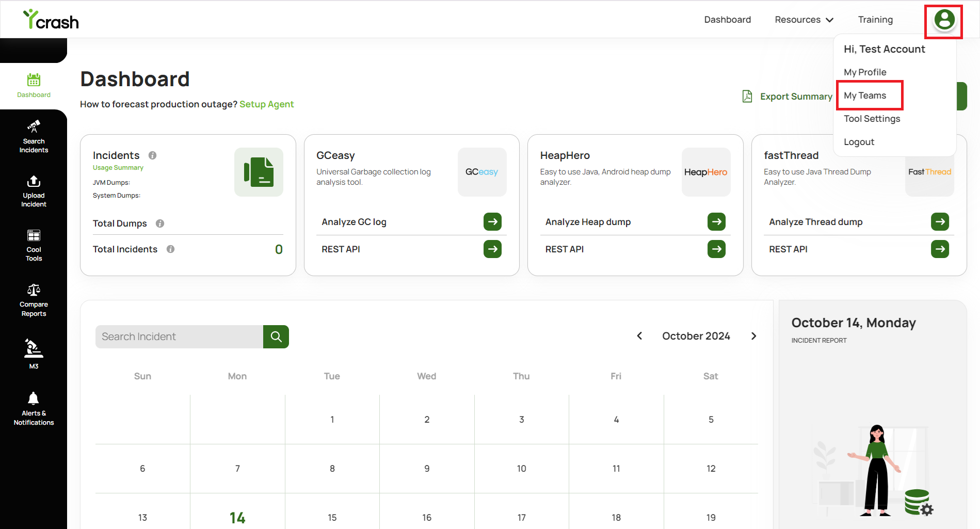Click the Analyze GC log arrow

click(492, 222)
